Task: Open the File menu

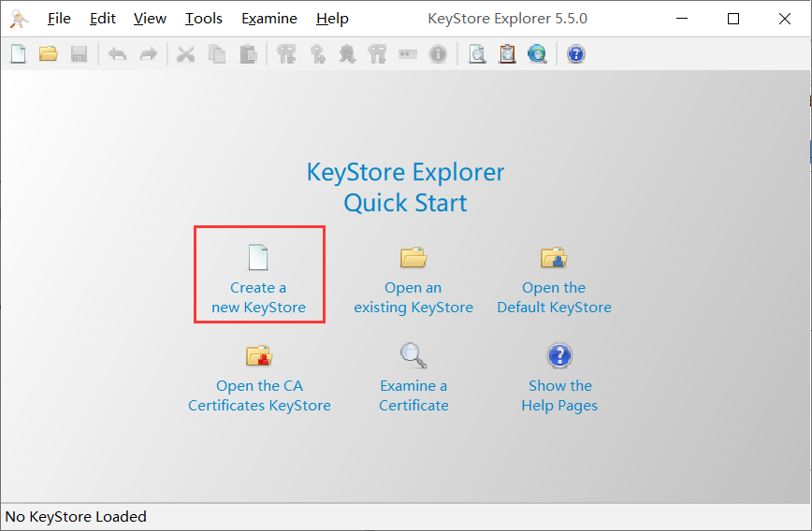Action: [59, 19]
